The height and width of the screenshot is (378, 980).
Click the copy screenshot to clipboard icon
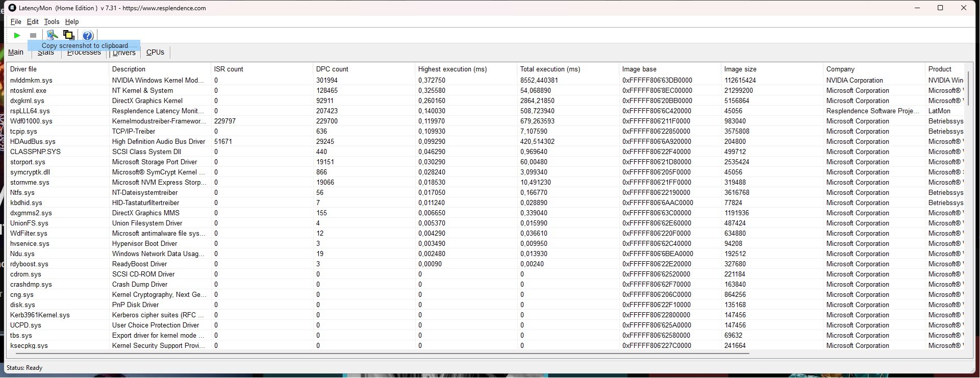click(x=69, y=35)
